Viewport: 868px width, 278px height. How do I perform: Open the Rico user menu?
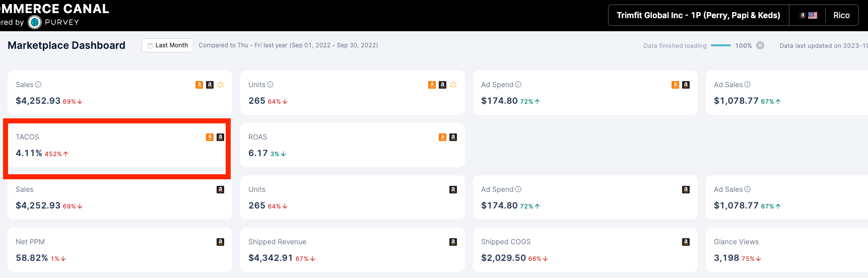[x=841, y=15]
